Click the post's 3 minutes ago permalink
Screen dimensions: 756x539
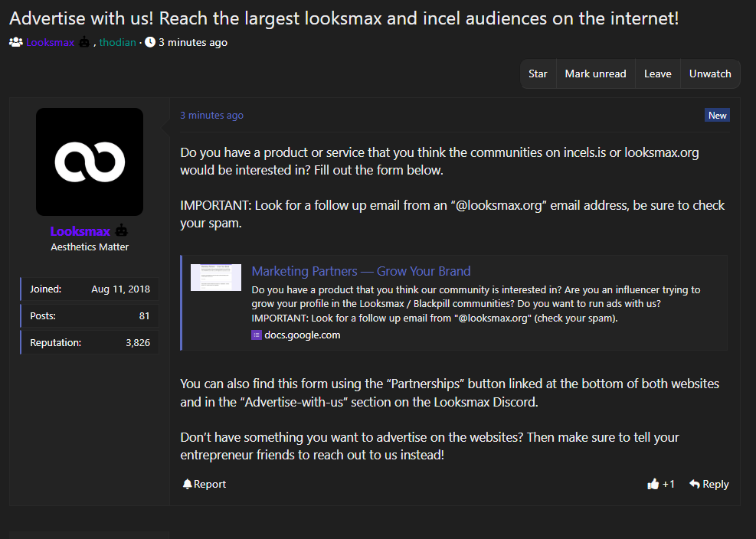211,115
